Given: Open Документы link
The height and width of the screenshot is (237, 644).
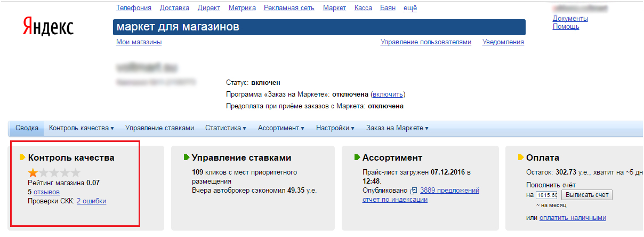Looking at the screenshot, I should click(570, 19).
